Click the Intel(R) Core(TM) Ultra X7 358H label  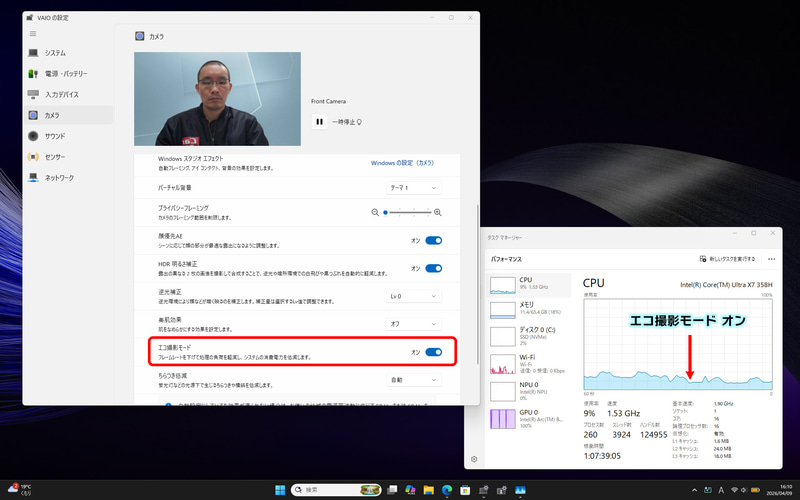[726, 285]
